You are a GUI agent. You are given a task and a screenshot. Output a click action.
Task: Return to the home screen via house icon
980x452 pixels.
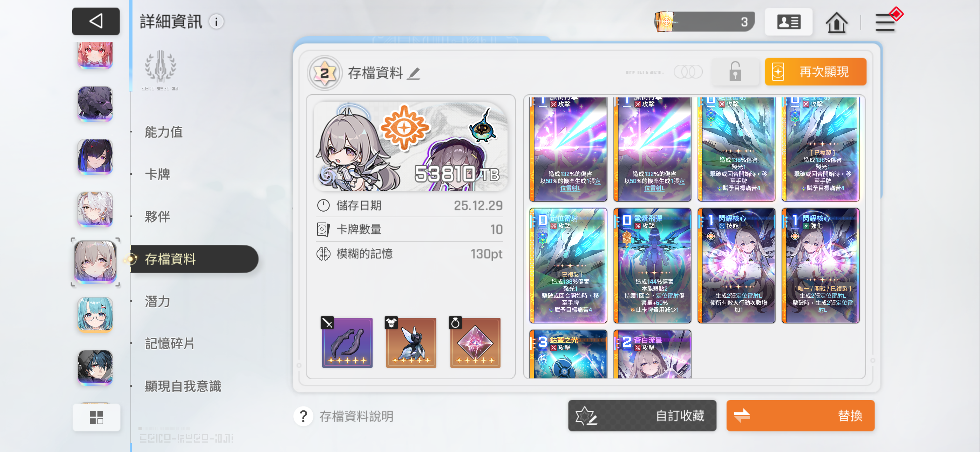point(836,22)
